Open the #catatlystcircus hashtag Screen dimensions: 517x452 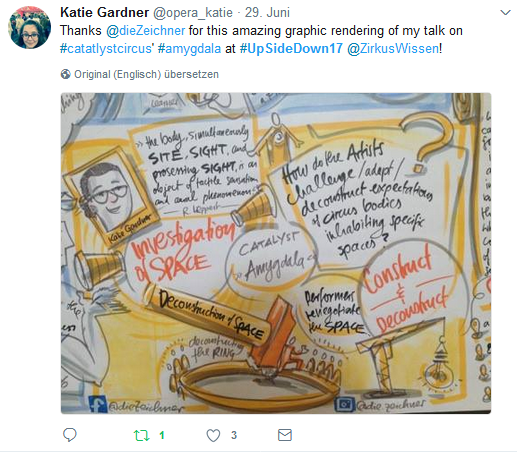(x=106, y=49)
